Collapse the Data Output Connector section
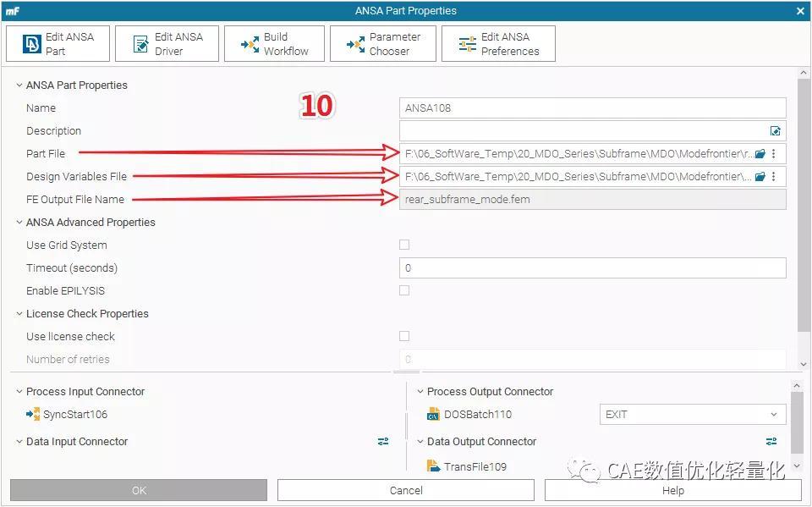The width and height of the screenshot is (812, 507). click(420, 442)
